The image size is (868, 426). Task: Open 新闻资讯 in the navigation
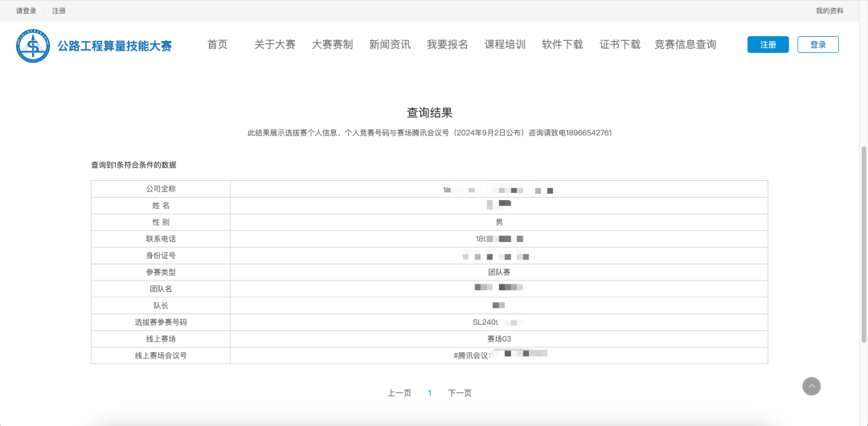(x=390, y=45)
